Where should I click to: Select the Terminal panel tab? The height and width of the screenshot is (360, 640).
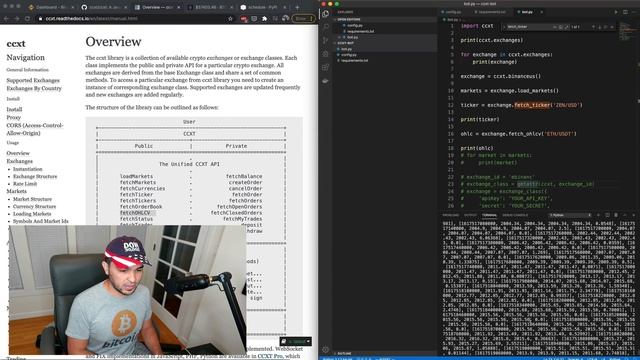pos(489,215)
